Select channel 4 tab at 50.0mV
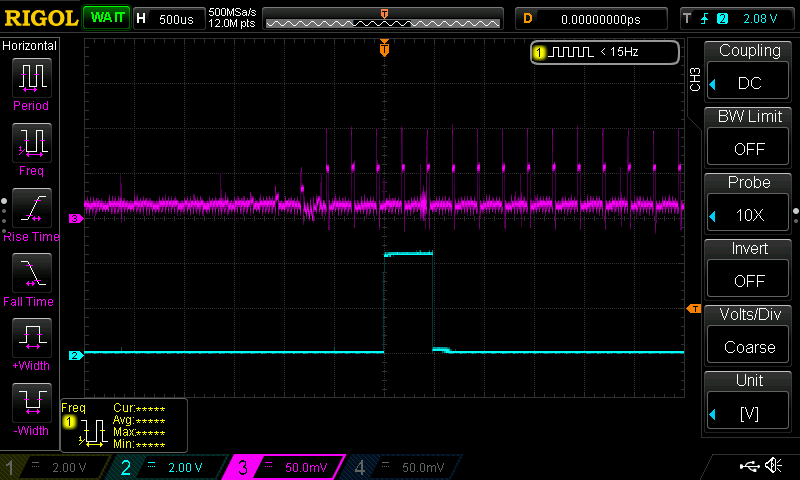This screenshot has height=480, width=800. 403,467
